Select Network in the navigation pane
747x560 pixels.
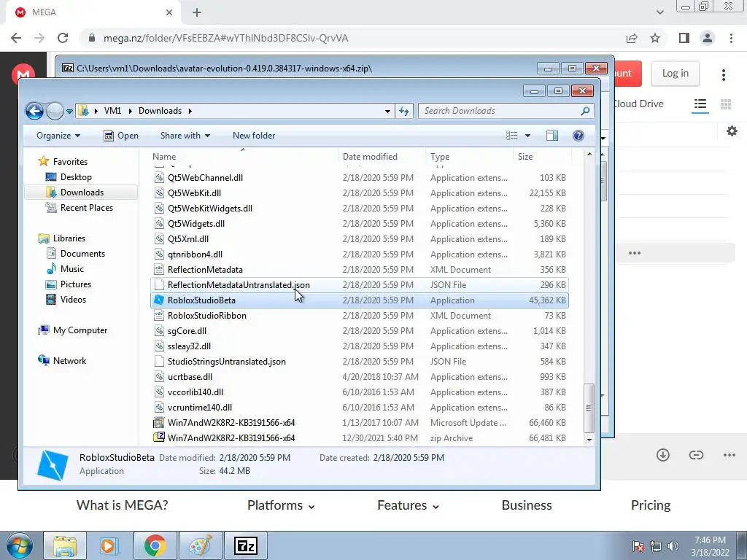tap(69, 361)
